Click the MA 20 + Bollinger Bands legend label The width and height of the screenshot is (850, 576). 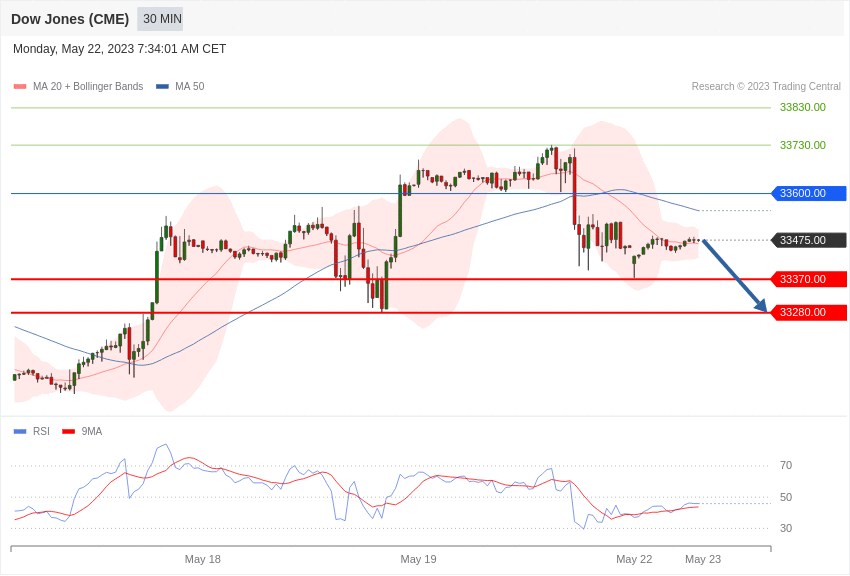pos(88,86)
